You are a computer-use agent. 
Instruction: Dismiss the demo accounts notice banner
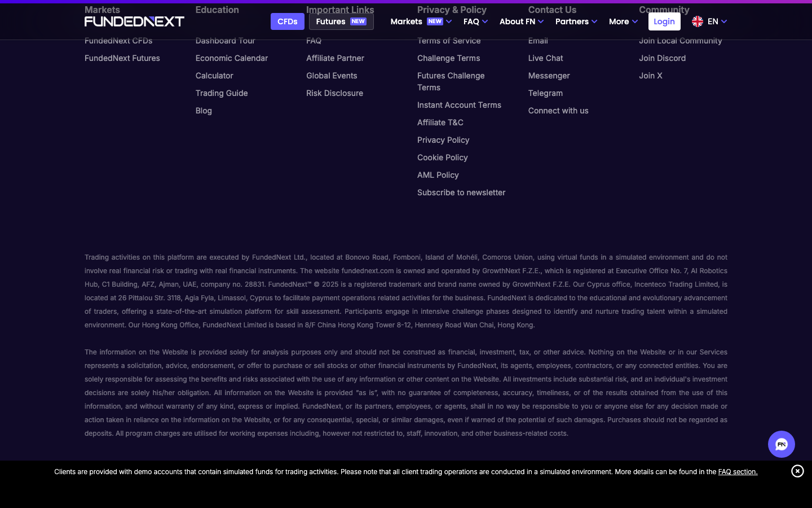tap(797, 471)
